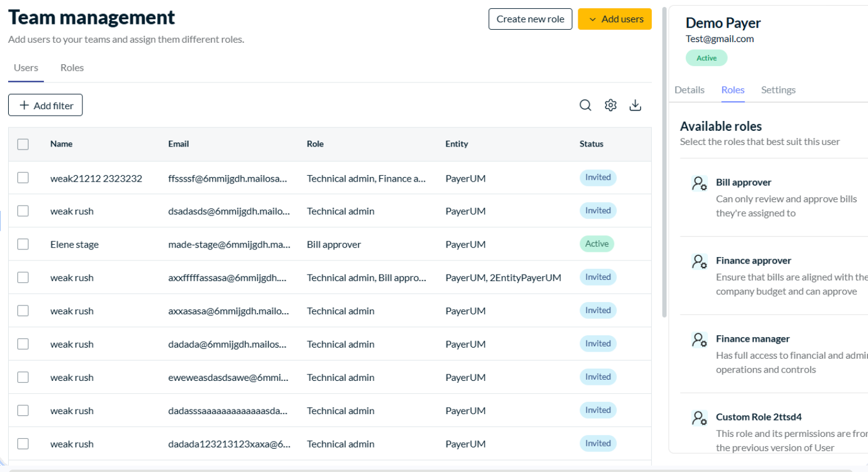Image resolution: width=868 pixels, height=472 pixels.
Task: Click the Custom Role 2ttsd4 icon
Action: pos(699,418)
